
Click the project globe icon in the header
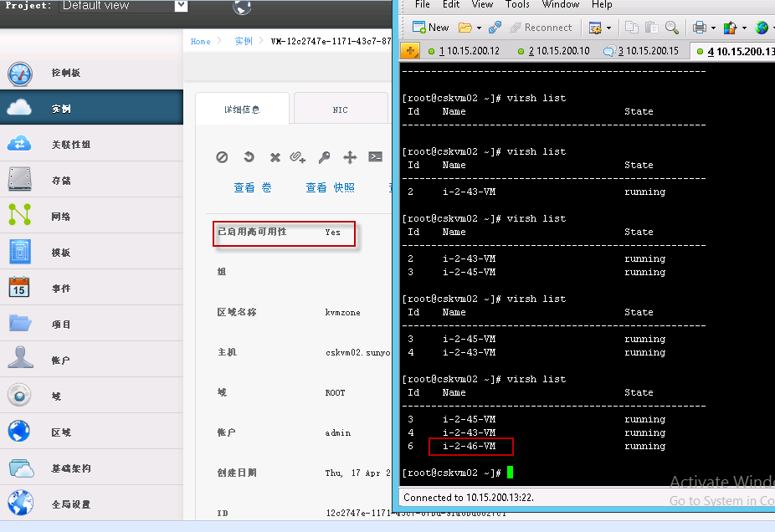(242, 7)
